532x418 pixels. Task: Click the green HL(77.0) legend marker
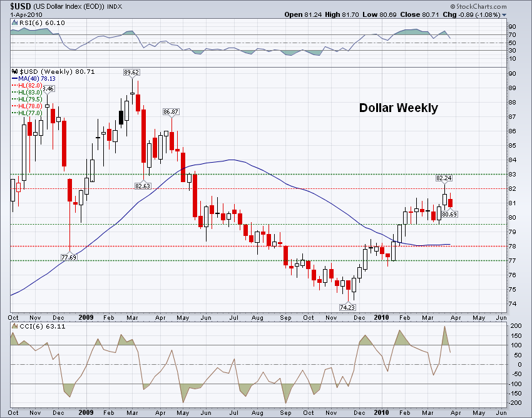pos(14,113)
